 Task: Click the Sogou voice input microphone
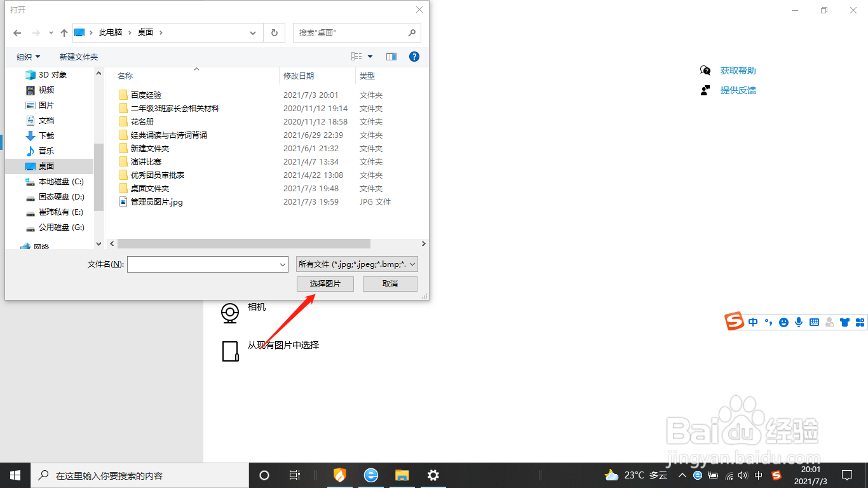click(799, 322)
